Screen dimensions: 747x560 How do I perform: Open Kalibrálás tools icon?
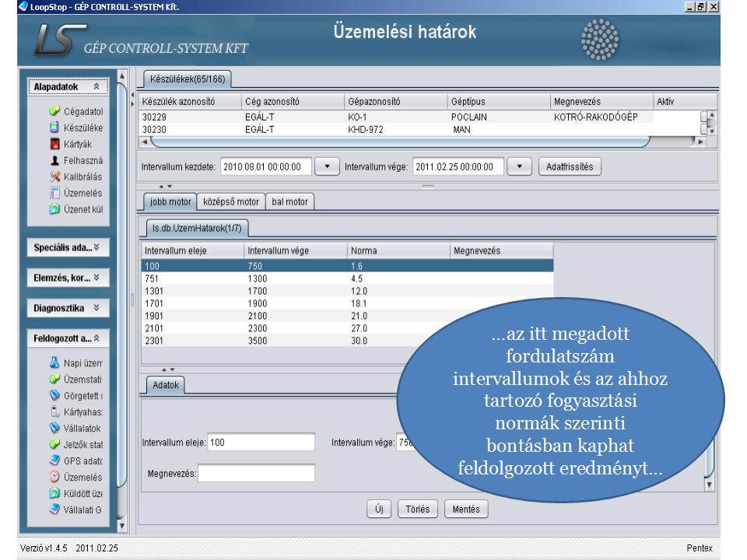(54, 177)
